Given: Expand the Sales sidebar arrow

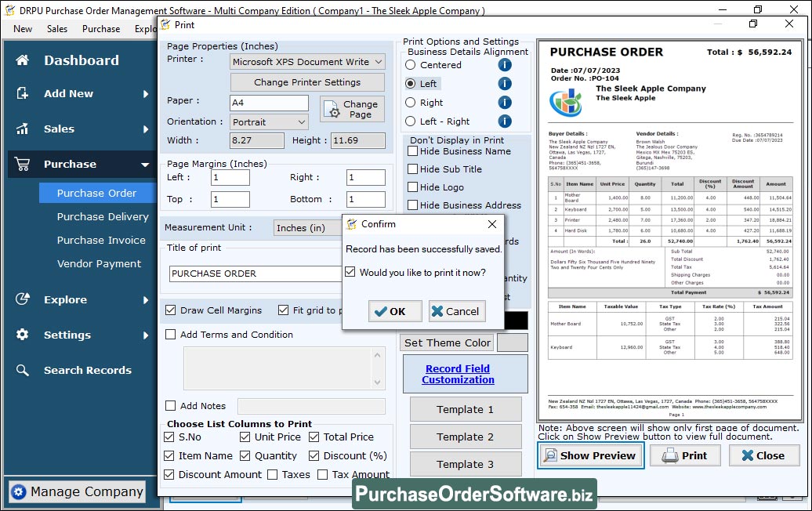Looking at the screenshot, I should (x=146, y=129).
